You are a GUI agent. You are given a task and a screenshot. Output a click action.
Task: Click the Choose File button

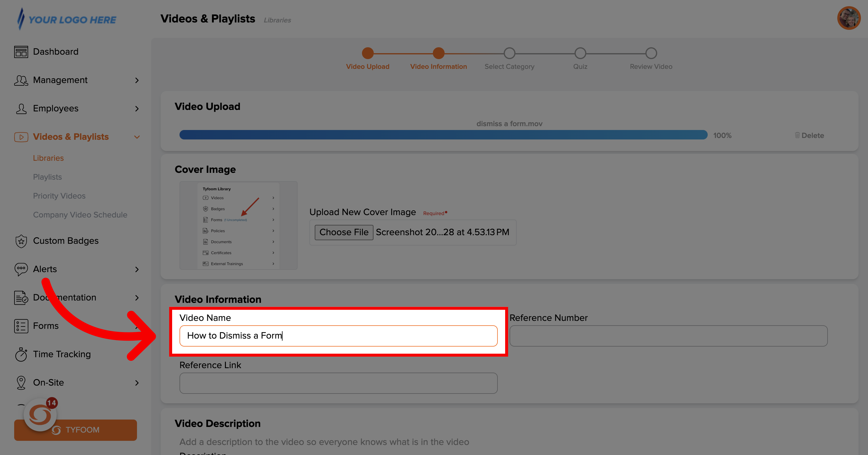[343, 232]
